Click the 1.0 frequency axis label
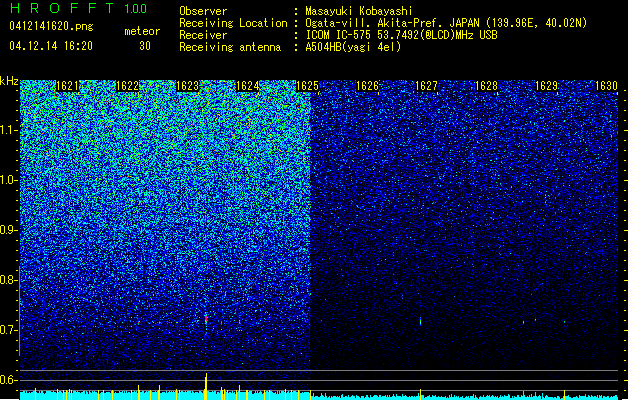 pos(9,180)
